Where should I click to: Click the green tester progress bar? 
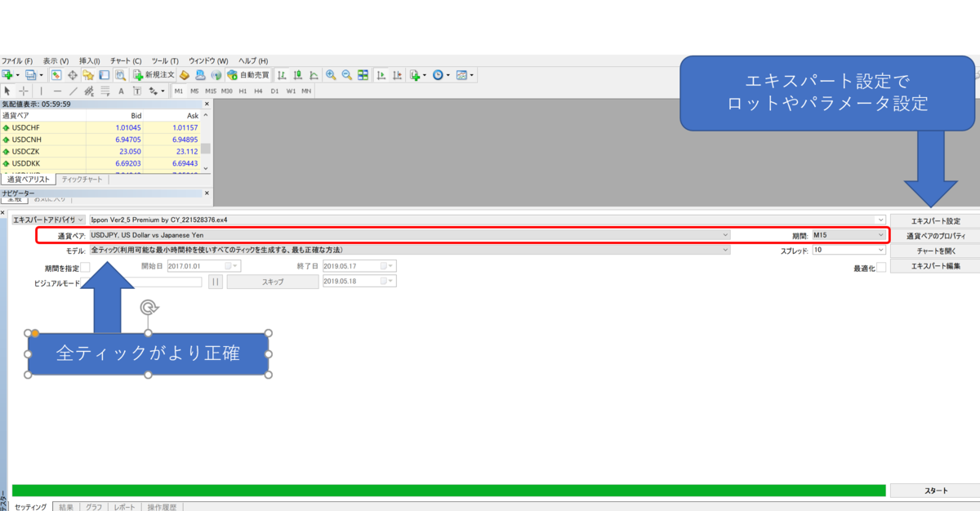(449, 491)
